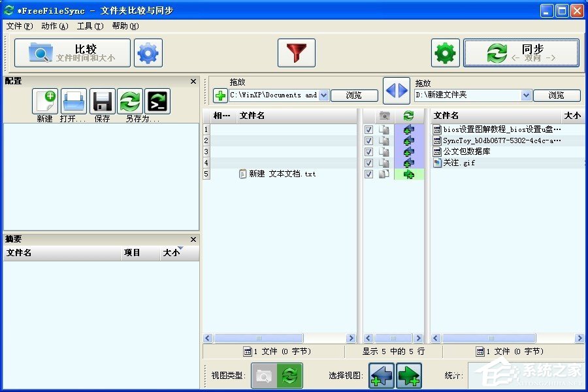Open the left folder path dropdown

point(325,95)
